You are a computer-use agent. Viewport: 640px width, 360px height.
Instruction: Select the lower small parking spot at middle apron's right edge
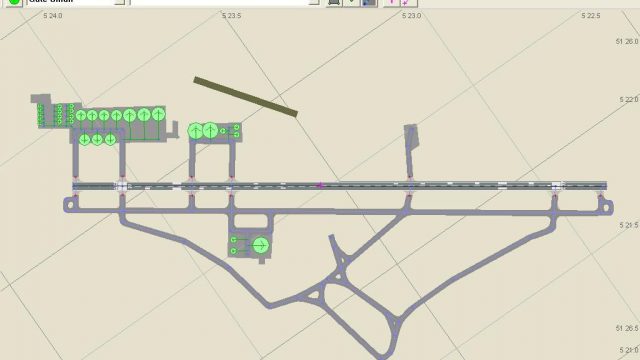[236, 135]
